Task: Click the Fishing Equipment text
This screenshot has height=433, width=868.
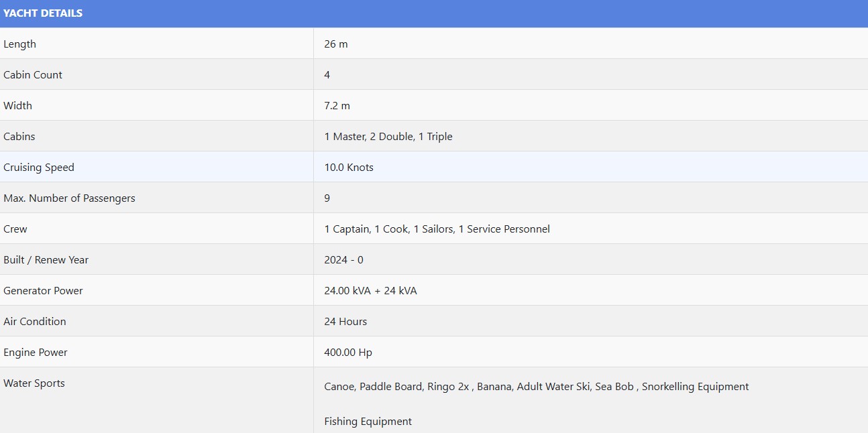Action: click(x=368, y=422)
